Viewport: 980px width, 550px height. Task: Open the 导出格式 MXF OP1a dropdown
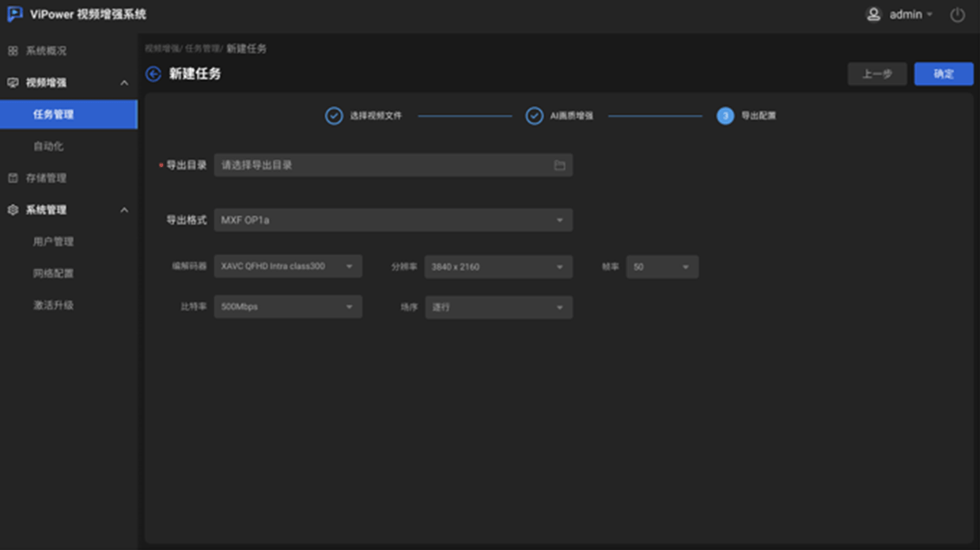(x=393, y=220)
